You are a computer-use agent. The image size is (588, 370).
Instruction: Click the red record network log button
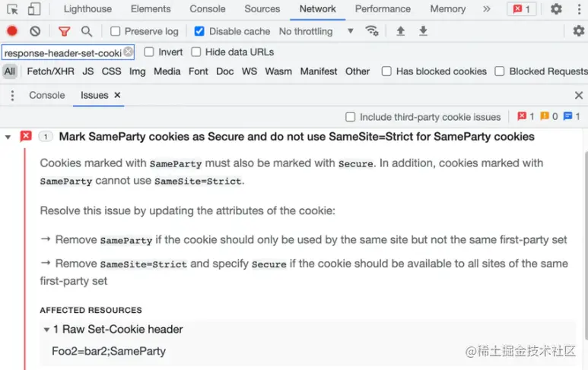[12, 31]
